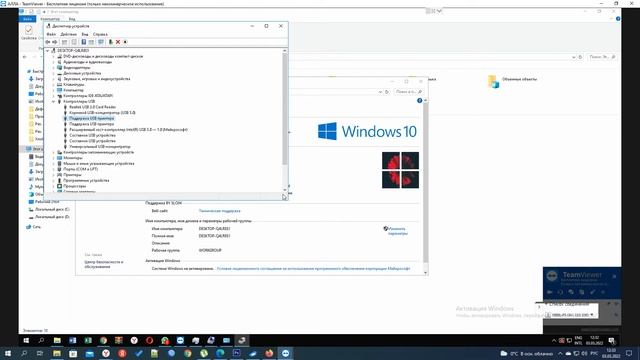Screen dimensions: 640x360
Task: Select Корневой USB-концентратор (USB 3.0)
Action: [102, 113]
